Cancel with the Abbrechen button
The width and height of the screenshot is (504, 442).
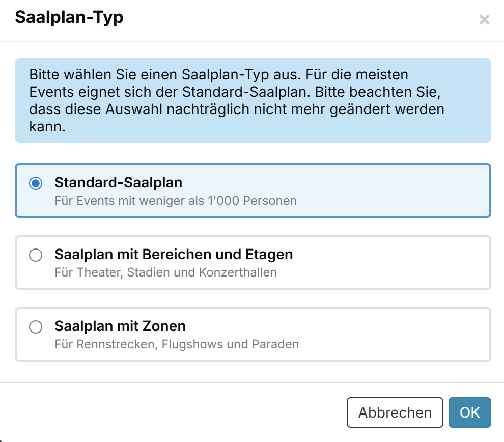tap(395, 412)
